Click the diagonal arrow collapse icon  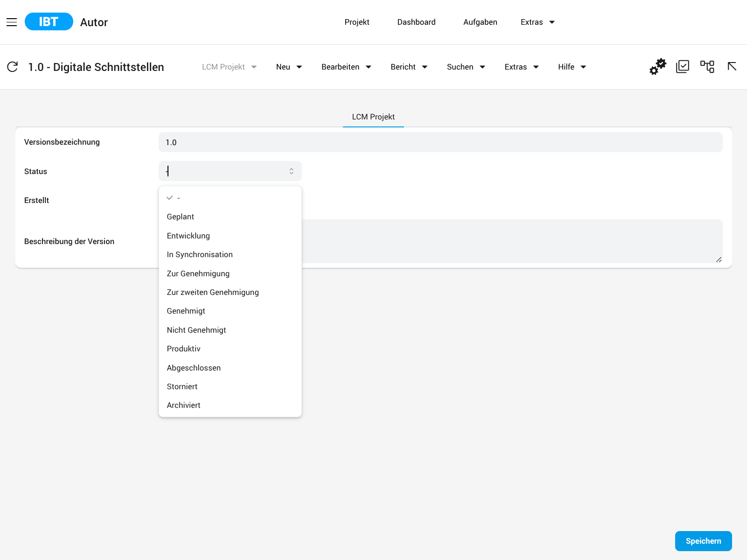point(732,66)
